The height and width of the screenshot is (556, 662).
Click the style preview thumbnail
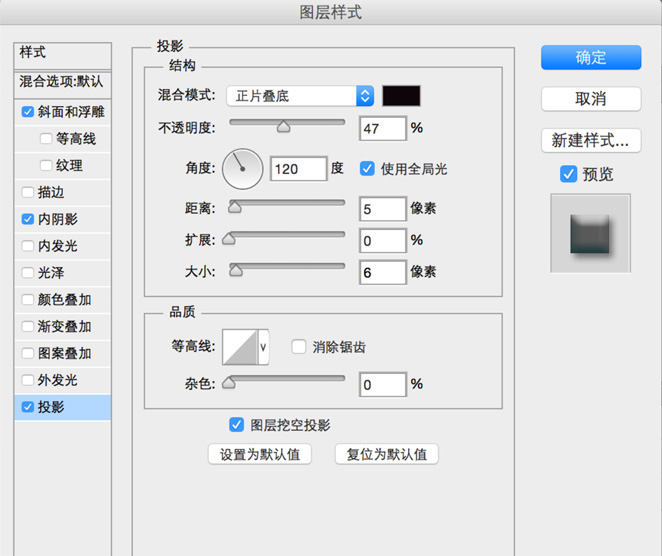(590, 233)
